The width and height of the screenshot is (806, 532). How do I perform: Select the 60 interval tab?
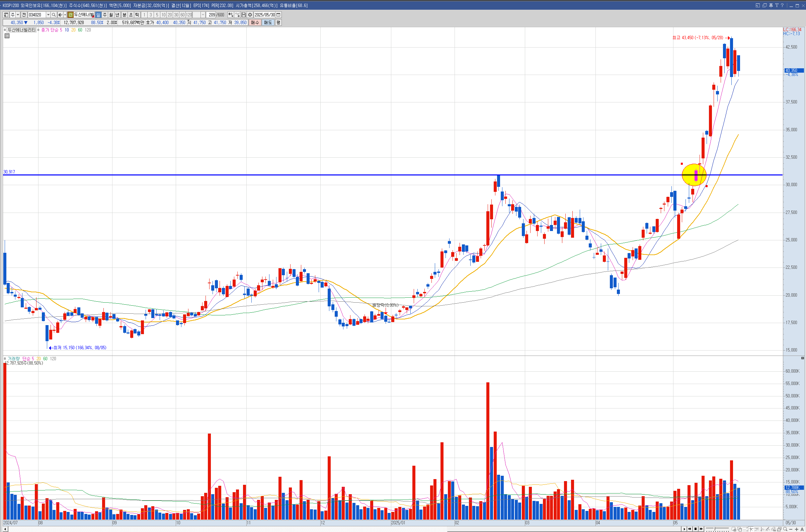(182, 15)
